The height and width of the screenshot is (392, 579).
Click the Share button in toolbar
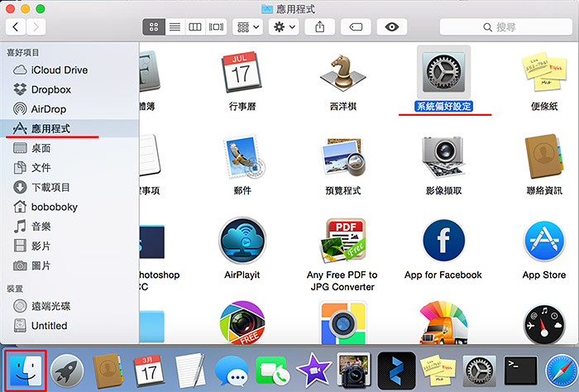tap(320, 26)
